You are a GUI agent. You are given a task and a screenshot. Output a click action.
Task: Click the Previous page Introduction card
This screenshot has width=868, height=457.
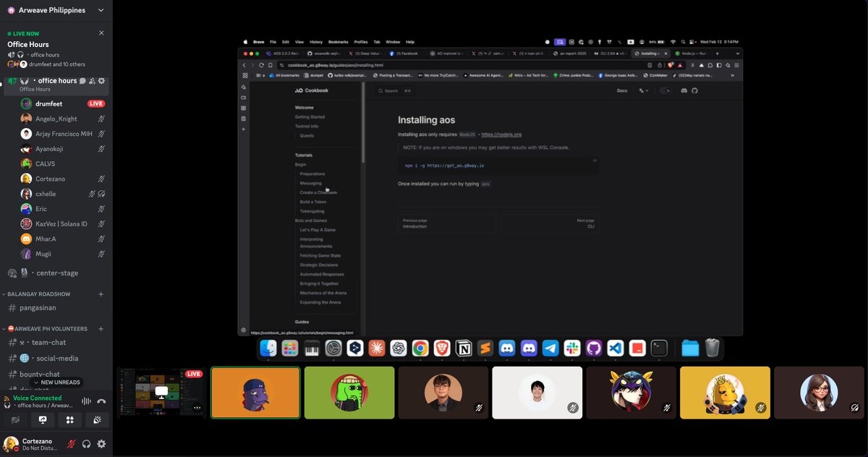pos(447,223)
